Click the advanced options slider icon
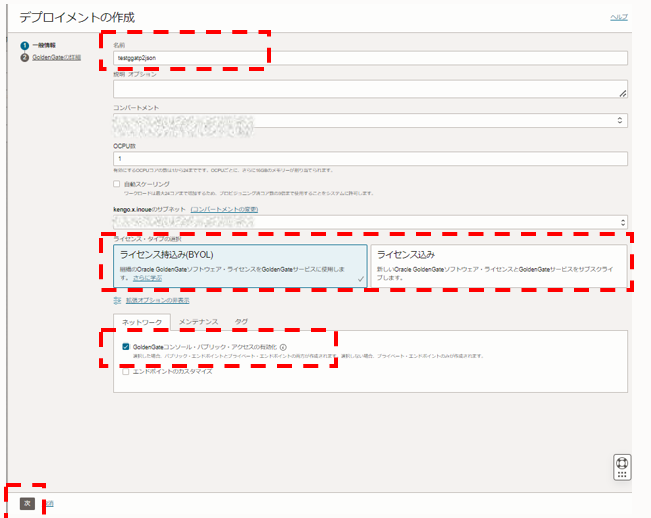651x518 pixels. pos(117,300)
